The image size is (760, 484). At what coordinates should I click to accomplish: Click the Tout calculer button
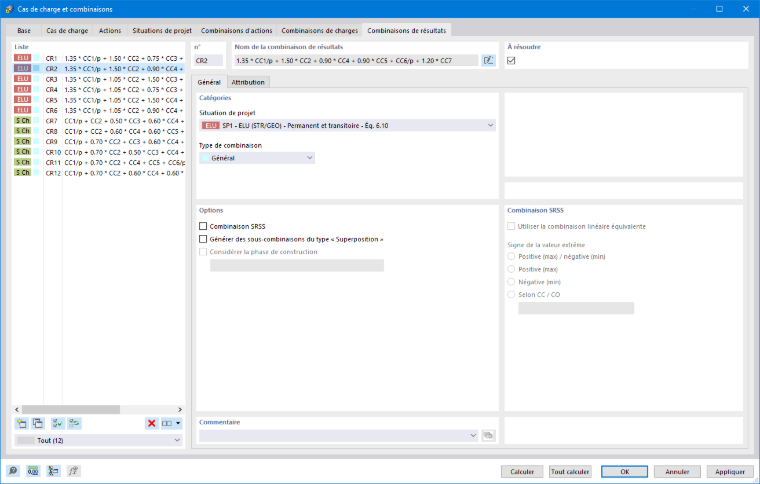pyautogui.click(x=570, y=471)
